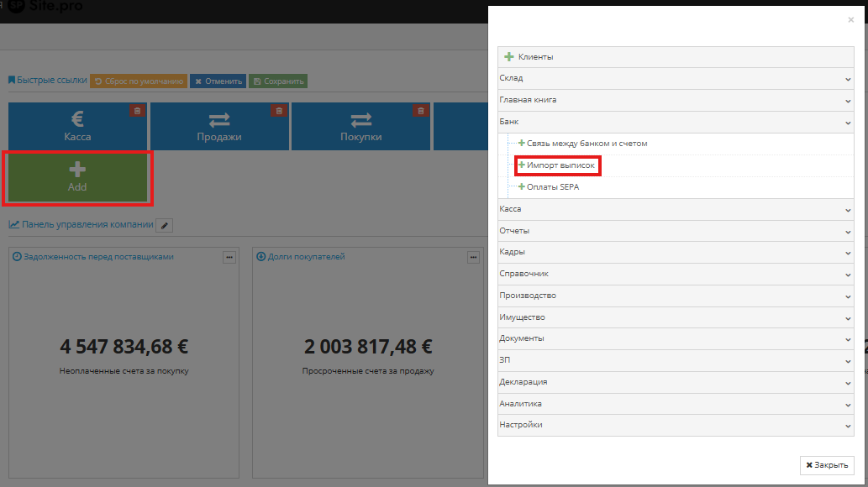Expand the Отчеты section
The width and height of the screenshot is (868, 487).
pyautogui.click(x=676, y=231)
